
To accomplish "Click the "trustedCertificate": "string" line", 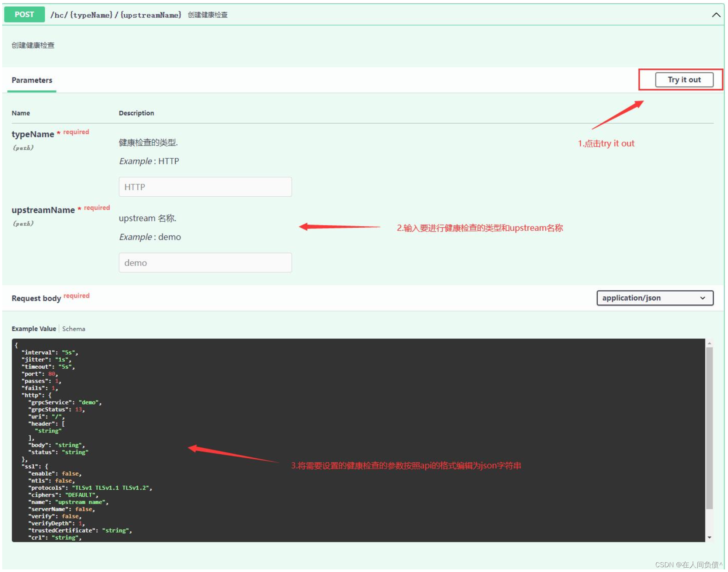I will pos(80,530).
